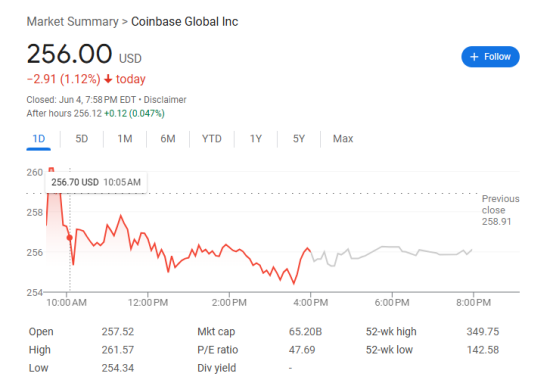
Task: Switch to the 1M range tab
Action: (x=125, y=139)
